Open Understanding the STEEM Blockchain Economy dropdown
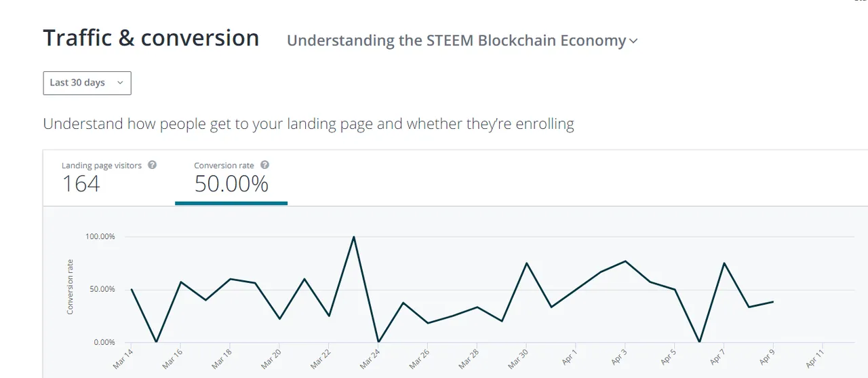The width and height of the screenshot is (868, 378). point(462,40)
